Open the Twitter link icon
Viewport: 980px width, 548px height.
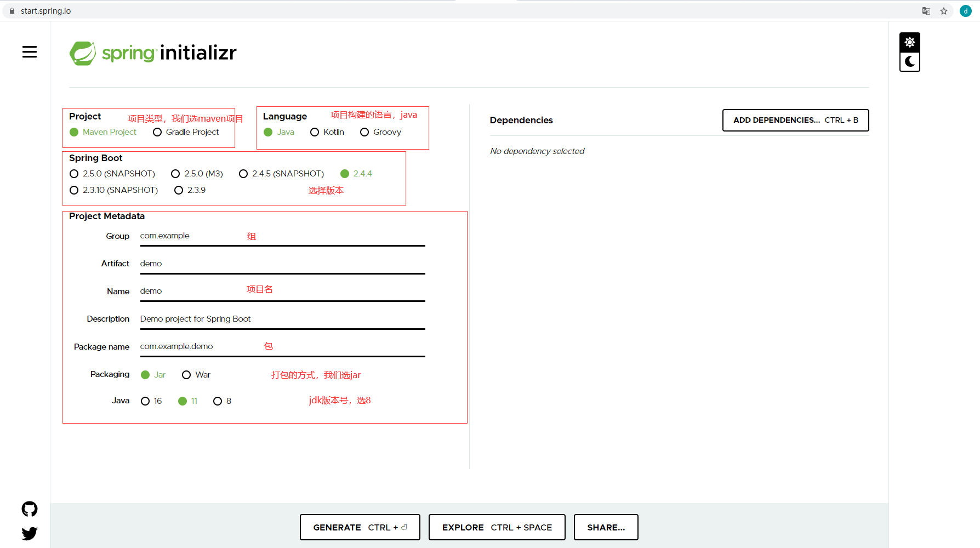tap(30, 533)
